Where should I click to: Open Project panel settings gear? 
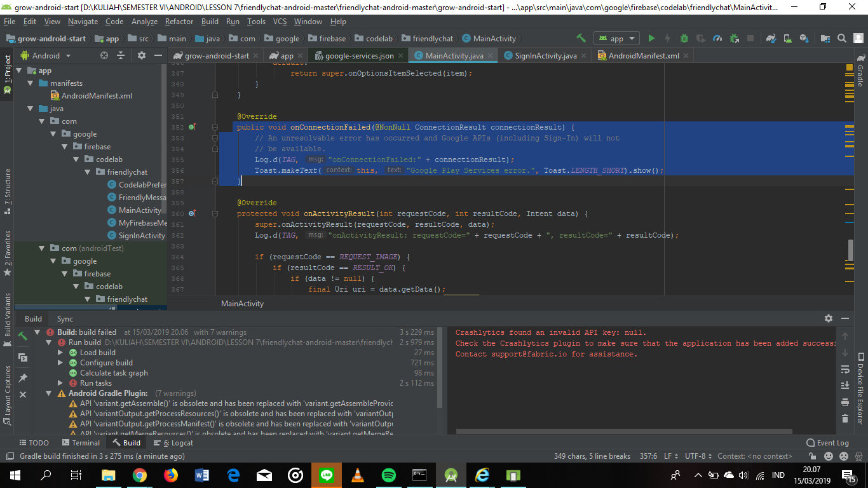pyautogui.click(x=141, y=55)
